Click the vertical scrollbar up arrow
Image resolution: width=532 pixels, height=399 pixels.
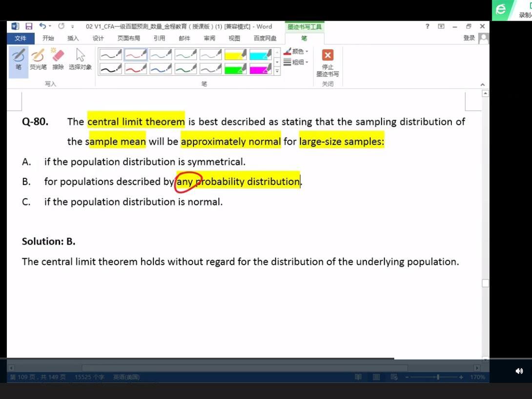click(485, 93)
